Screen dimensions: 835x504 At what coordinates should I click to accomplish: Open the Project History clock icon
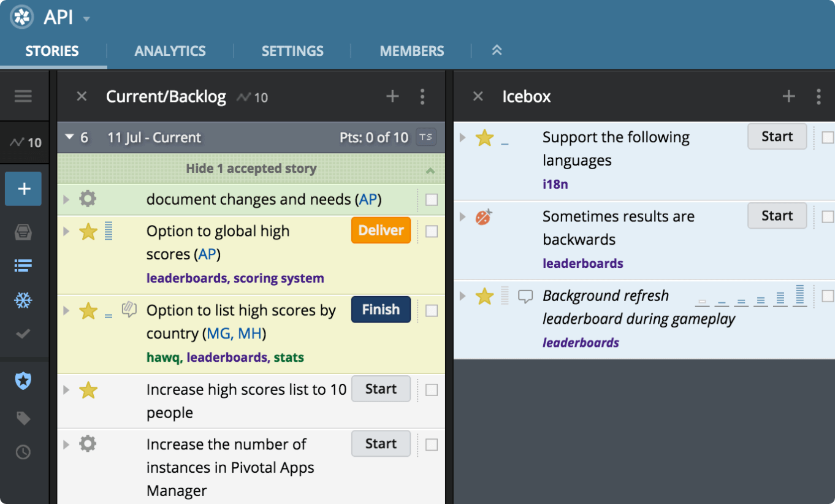pyautogui.click(x=23, y=452)
